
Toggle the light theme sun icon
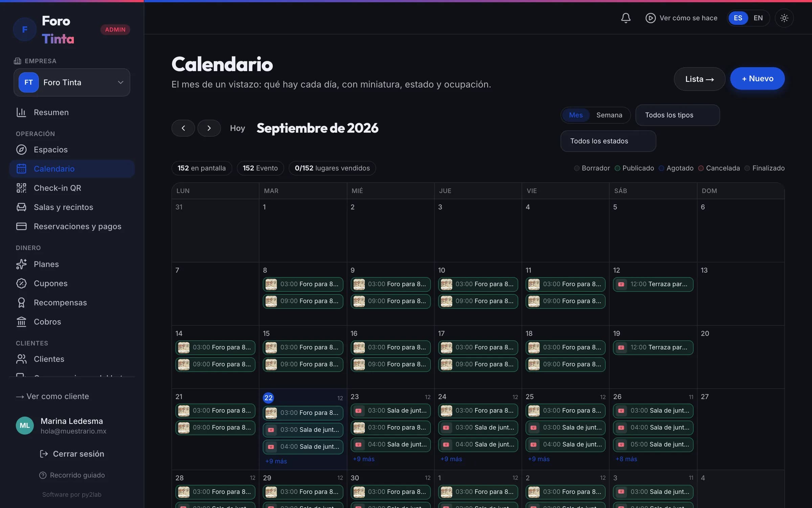[x=784, y=18]
